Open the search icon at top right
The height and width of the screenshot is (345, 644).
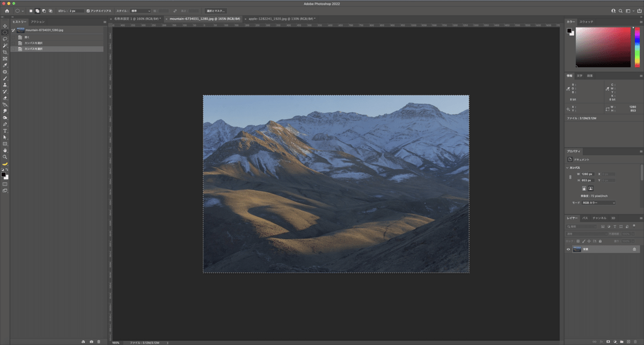[x=620, y=11]
